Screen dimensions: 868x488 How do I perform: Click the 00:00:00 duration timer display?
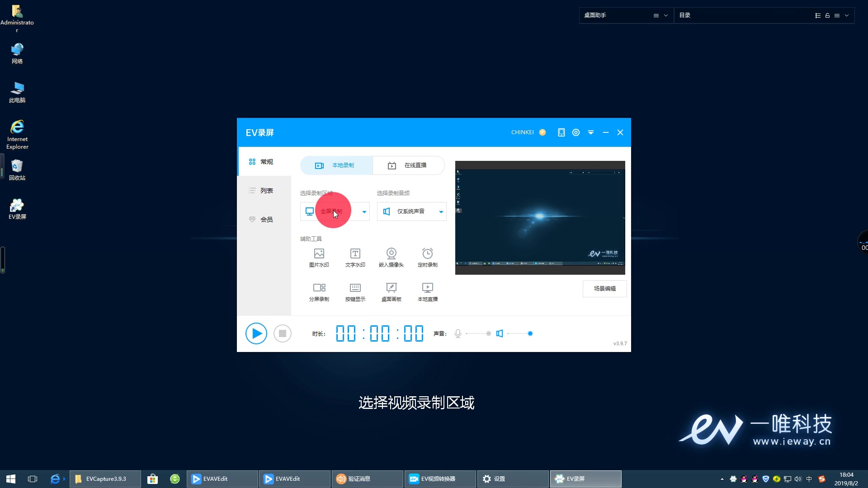(x=380, y=333)
